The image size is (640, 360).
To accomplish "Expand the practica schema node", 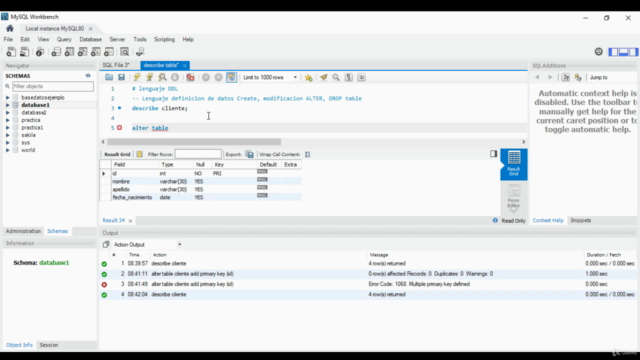I will pos(7,120).
